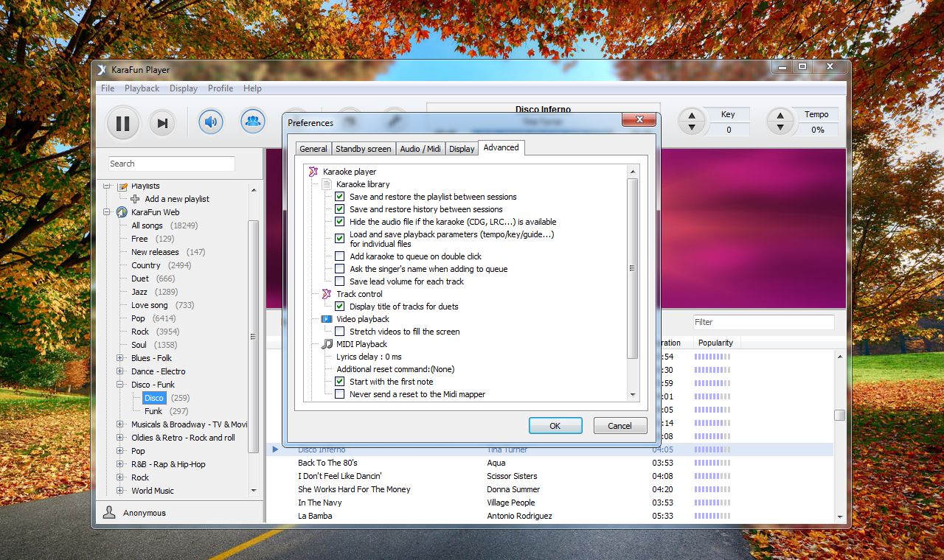The image size is (944, 560).
Task: Expand the Blues - Folk category
Action: pyautogui.click(x=120, y=358)
